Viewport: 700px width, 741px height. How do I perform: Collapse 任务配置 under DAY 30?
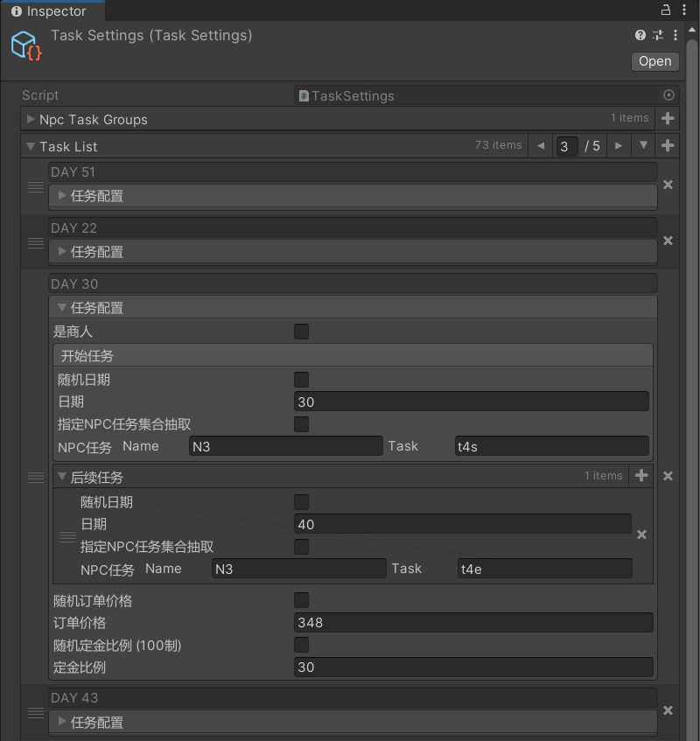pyautogui.click(x=61, y=307)
